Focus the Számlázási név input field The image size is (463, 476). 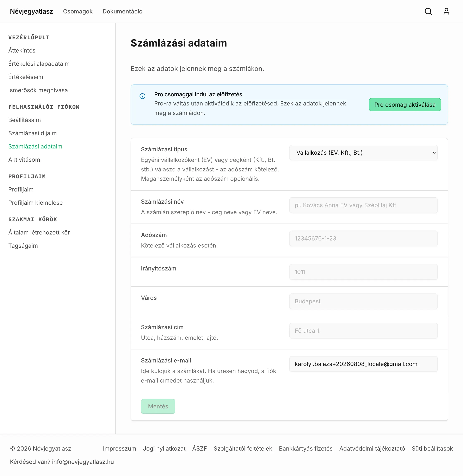pos(363,205)
